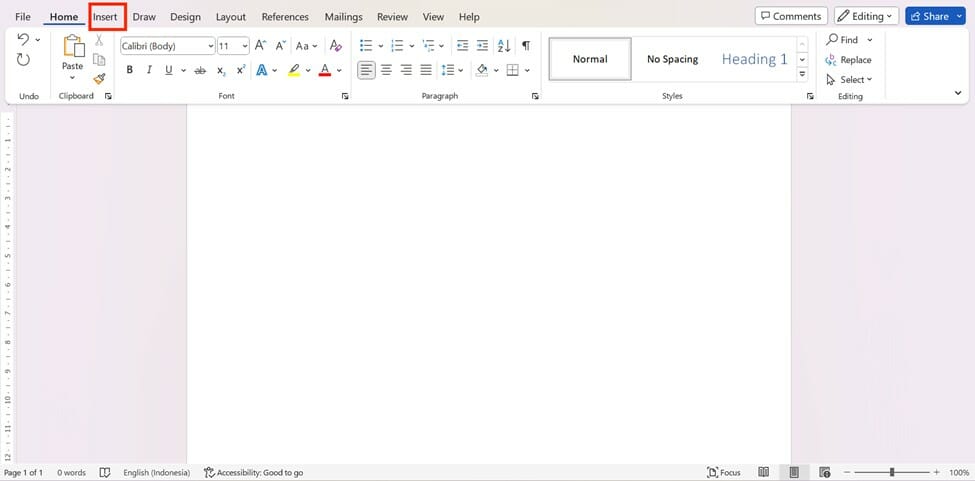Viewport: 975px width, 481px height.
Task: Toggle italic formatting
Action: coord(149,70)
